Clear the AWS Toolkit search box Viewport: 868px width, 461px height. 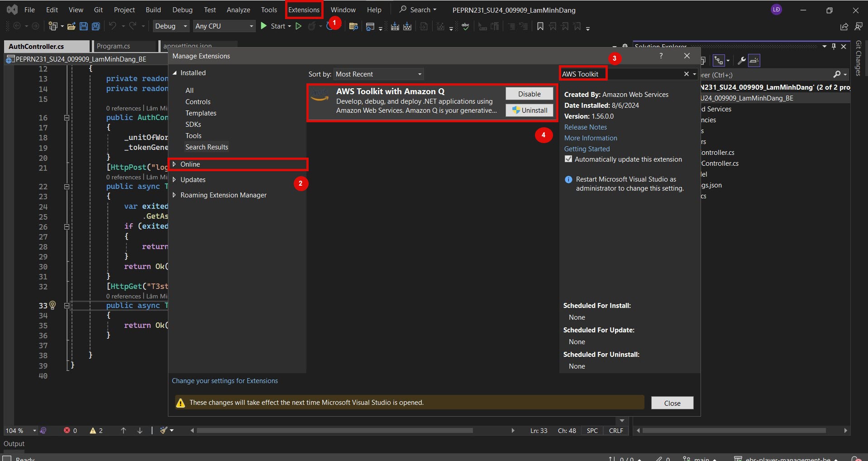point(686,74)
